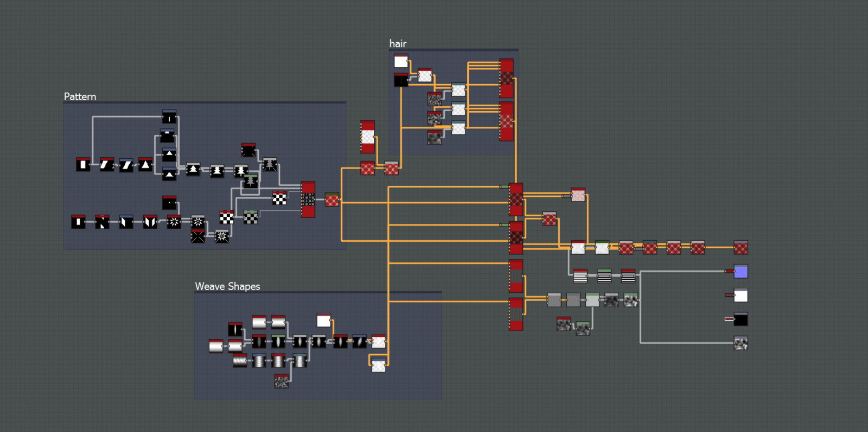868x432 pixels.
Task: Select the white node at top of hair frame
Action: tap(401, 61)
